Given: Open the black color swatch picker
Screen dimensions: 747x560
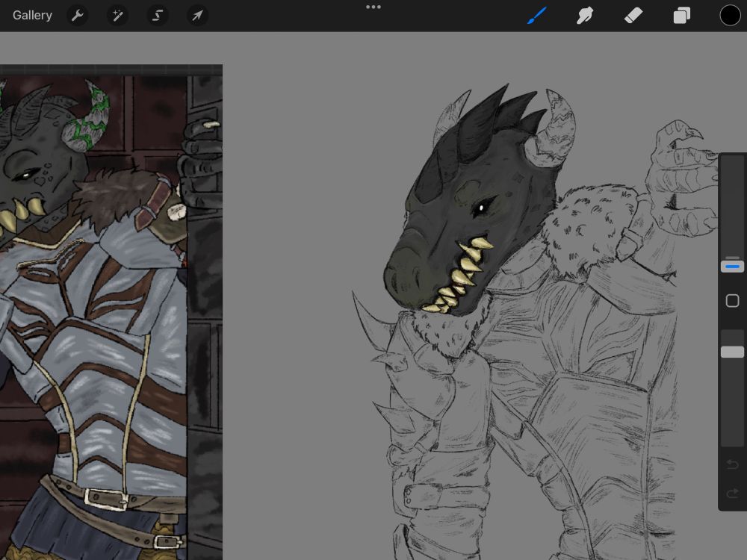Looking at the screenshot, I should coord(730,15).
